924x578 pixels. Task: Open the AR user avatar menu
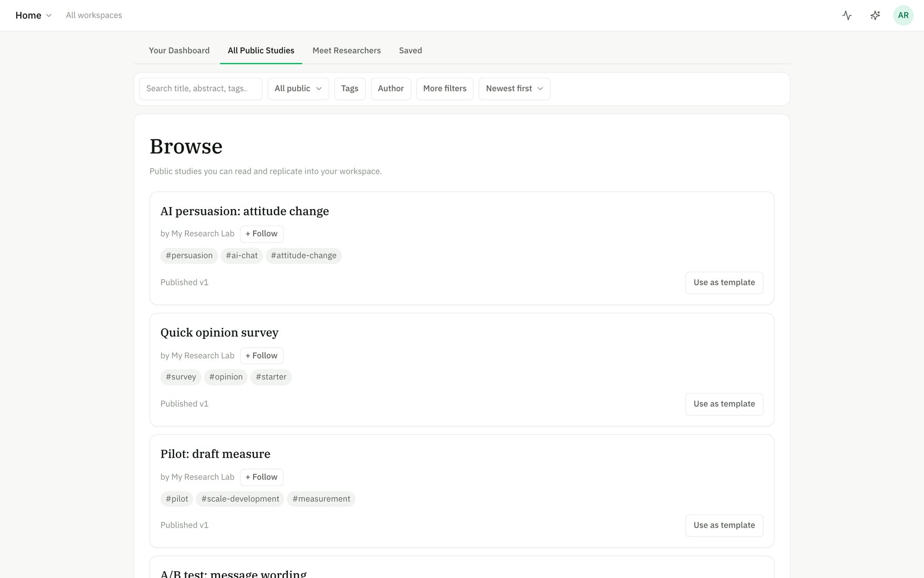pos(903,15)
